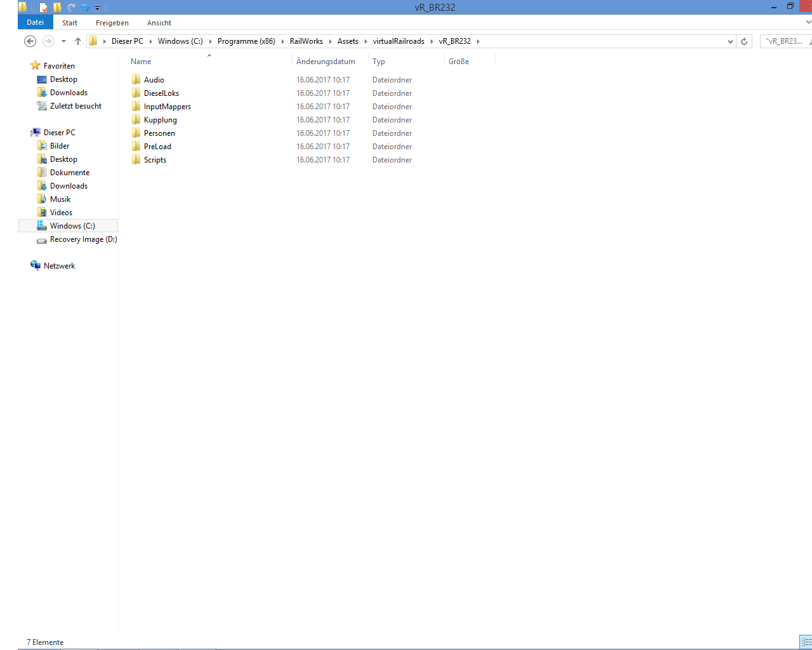The image size is (812, 650).
Task: Switch to the Ansicht ribbon tab
Action: coord(159,23)
